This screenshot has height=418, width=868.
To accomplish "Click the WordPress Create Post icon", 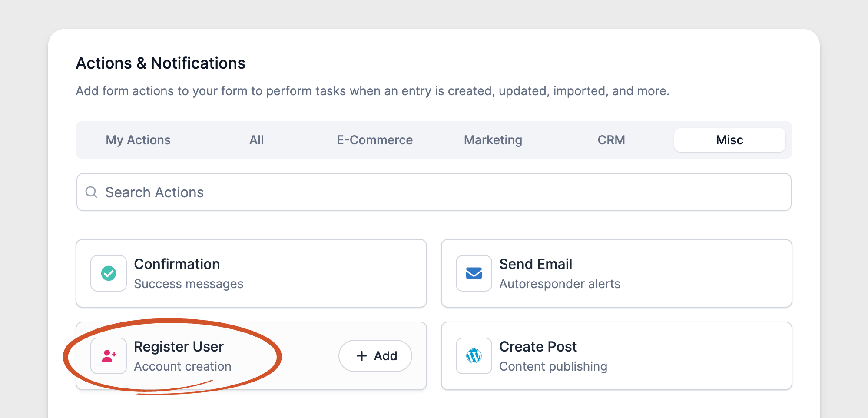I will (474, 356).
